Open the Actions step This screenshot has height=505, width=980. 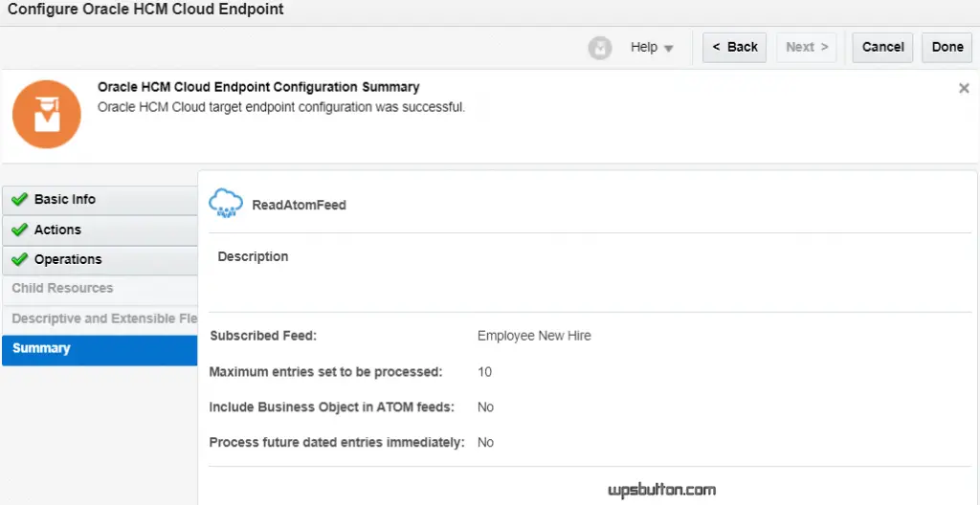[100, 230]
